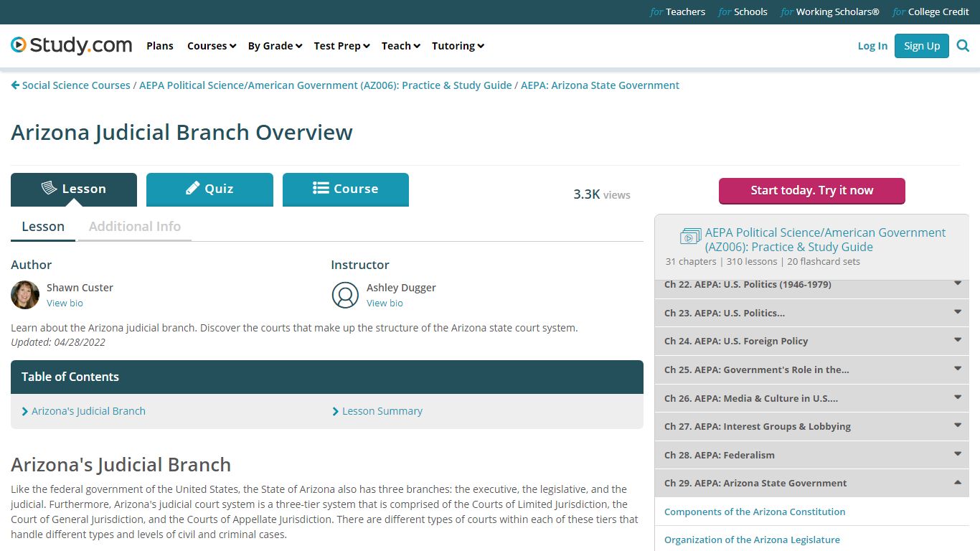Screen dimensions: 980x551
Task: Open the Plans menu item
Action: (160, 46)
